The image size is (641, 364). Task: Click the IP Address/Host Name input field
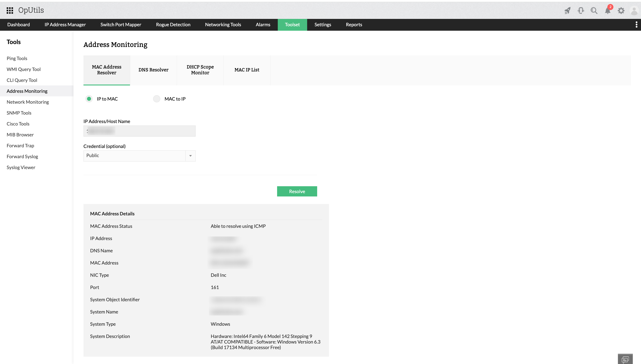pyautogui.click(x=139, y=131)
